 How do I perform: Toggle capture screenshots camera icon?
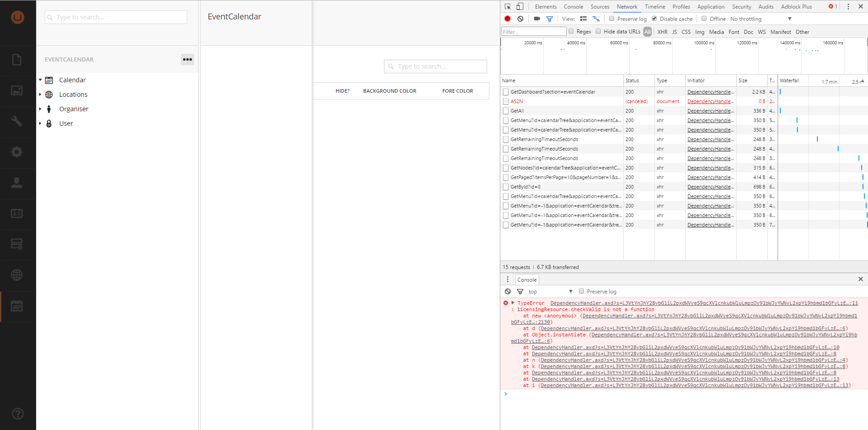[537, 19]
